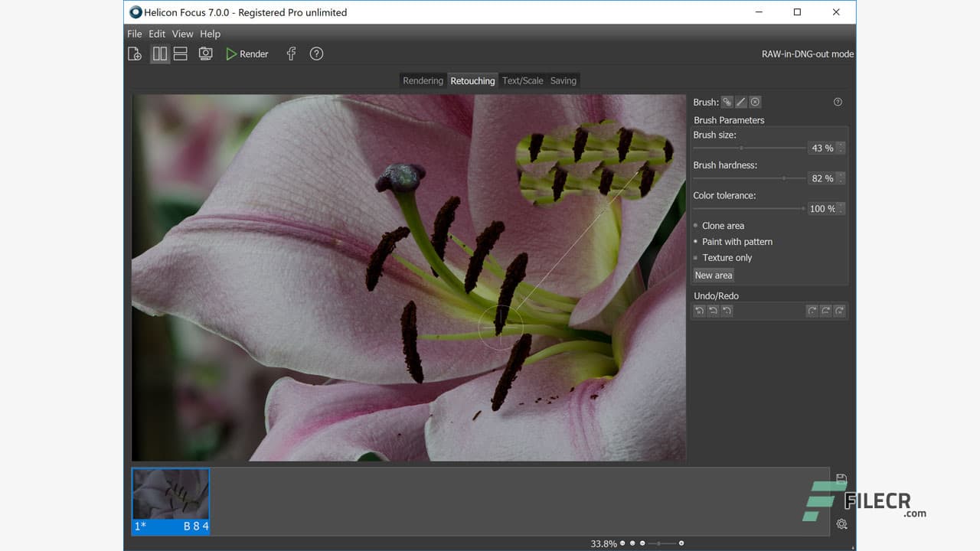
Task: Enable Paint with pattern mode
Action: [x=737, y=242]
